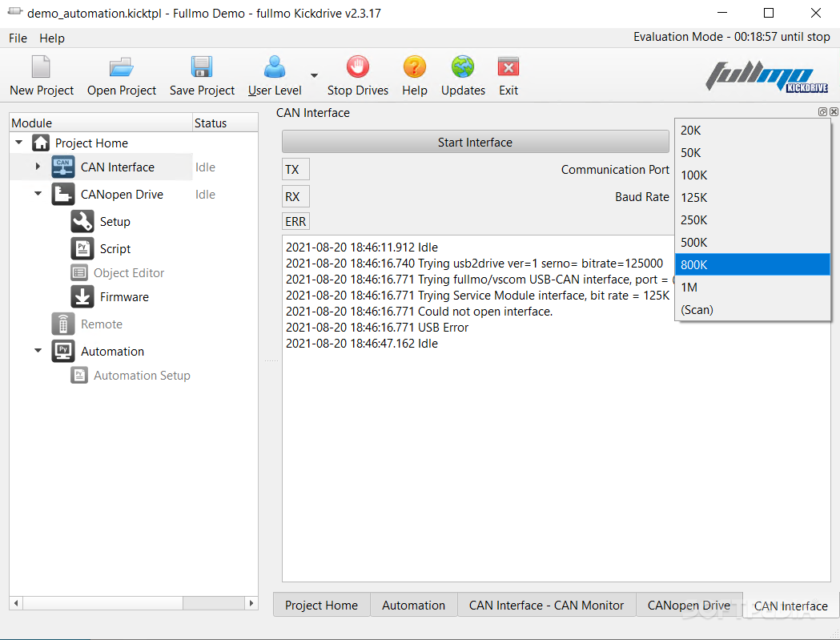Click the Save Project floppy icon

click(x=202, y=67)
